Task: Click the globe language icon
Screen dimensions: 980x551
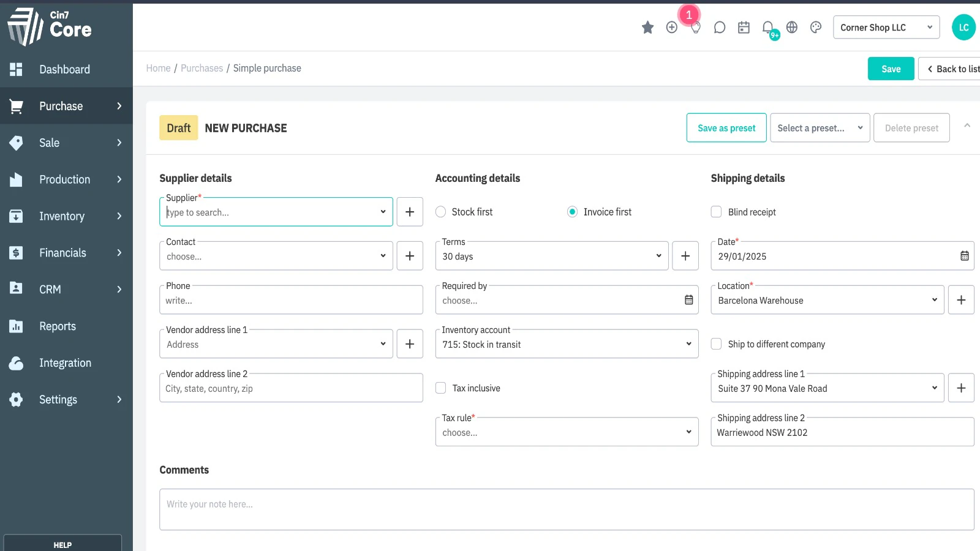Action: (x=792, y=28)
